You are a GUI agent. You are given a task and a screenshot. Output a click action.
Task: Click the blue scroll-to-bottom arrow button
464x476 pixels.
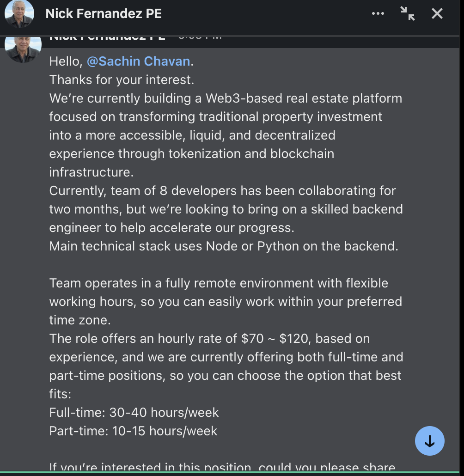[430, 441]
